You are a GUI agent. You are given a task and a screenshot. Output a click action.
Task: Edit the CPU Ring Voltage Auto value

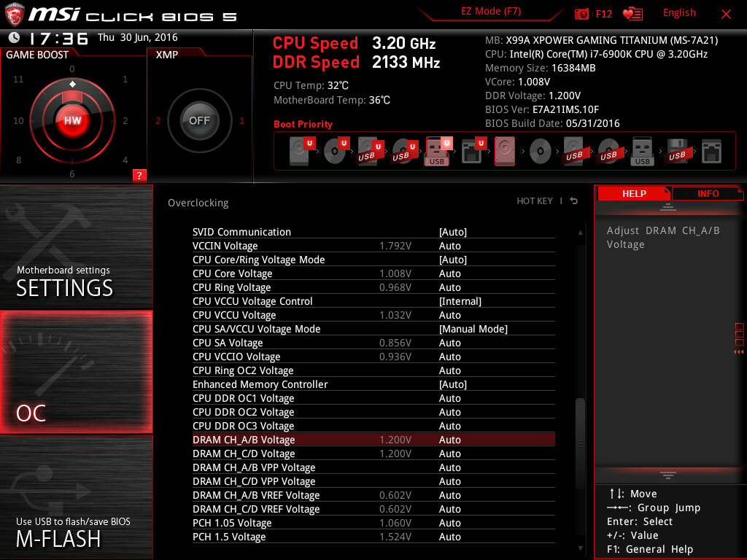(449, 287)
